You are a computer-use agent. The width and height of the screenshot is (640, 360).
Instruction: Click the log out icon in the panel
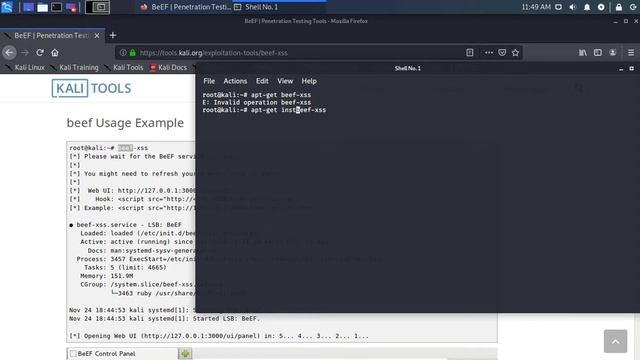(x=633, y=7)
